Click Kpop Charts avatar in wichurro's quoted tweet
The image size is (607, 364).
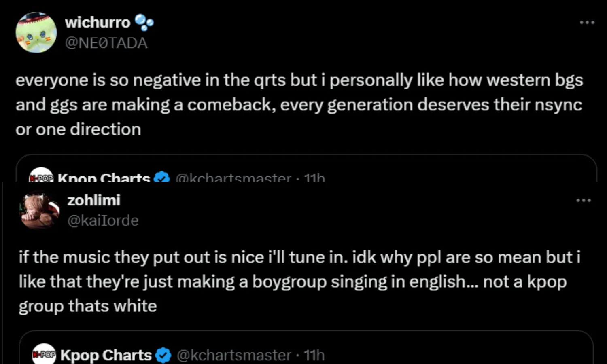click(41, 176)
